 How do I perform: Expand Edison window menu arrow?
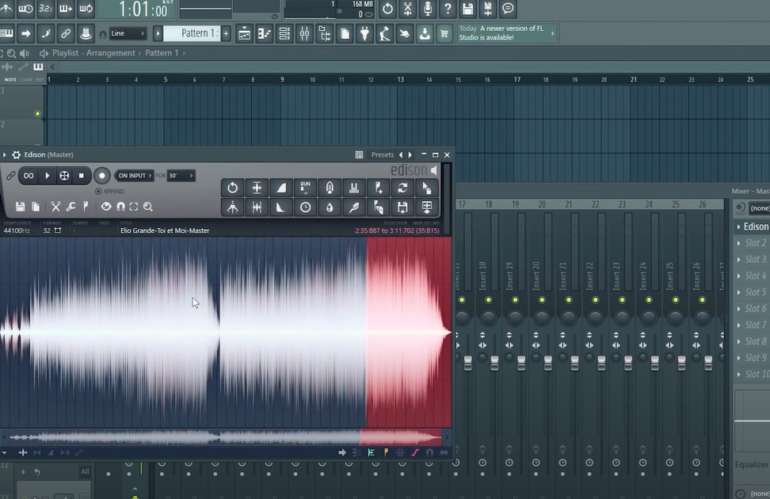pyautogui.click(x=4, y=155)
